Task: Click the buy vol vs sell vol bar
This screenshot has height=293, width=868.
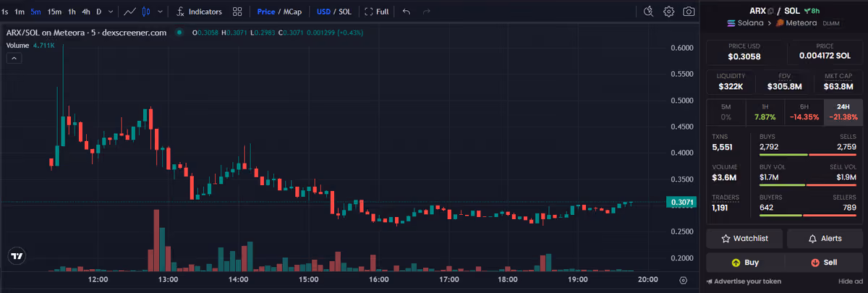Action: coord(808,184)
